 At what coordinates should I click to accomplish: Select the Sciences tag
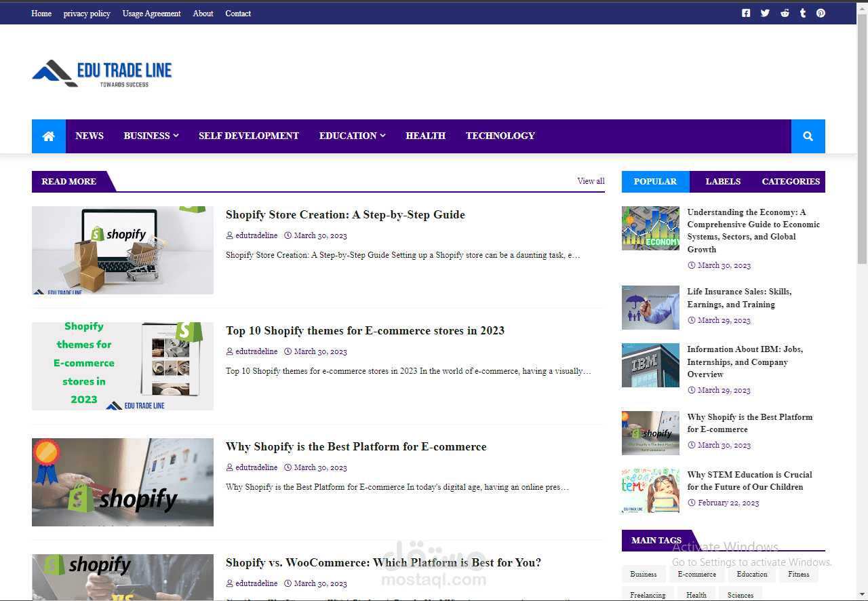[741, 595]
